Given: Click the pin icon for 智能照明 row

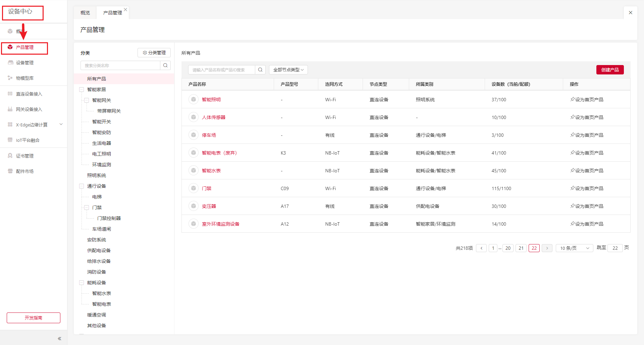Looking at the screenshot, I should click(572, 100).
